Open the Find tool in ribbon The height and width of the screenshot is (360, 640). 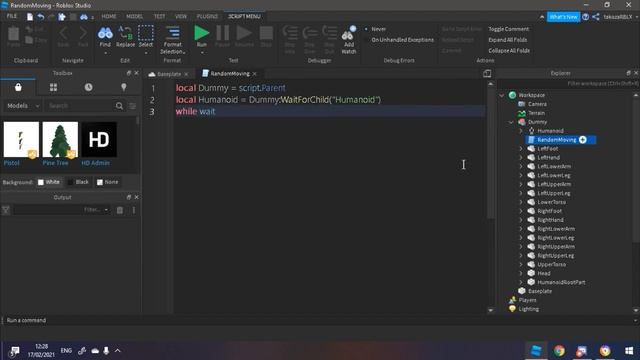pyautogui.click(x=105, y=37)
